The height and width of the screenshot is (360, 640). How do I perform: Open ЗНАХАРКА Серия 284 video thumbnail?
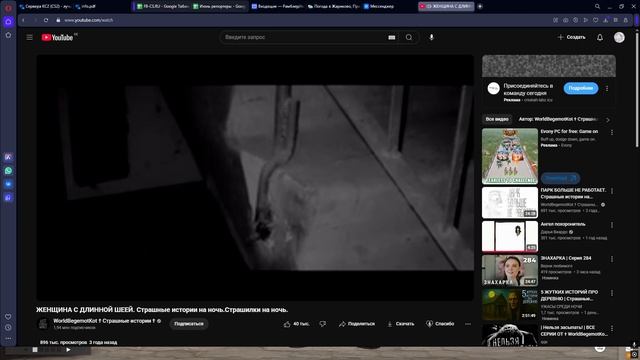(510, 271)
